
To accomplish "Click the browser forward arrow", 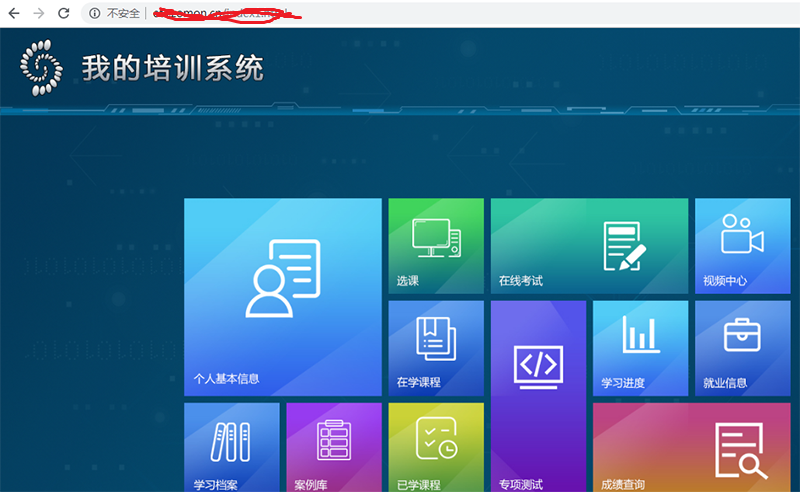I will (x=38, y=13).
